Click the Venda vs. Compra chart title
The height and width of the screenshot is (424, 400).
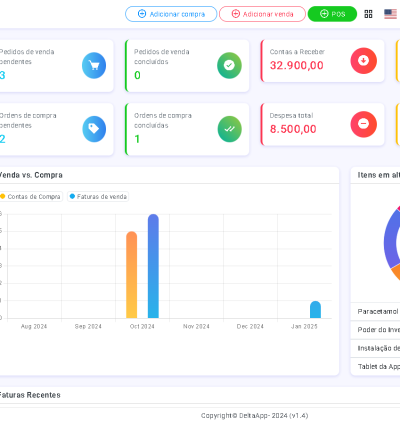31,175
